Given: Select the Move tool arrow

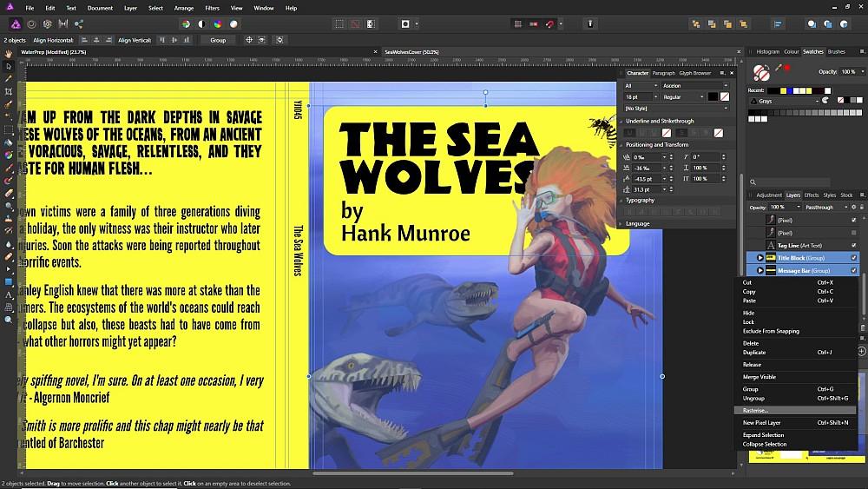Looking at the screenshot, I should (x=9, y=66).
